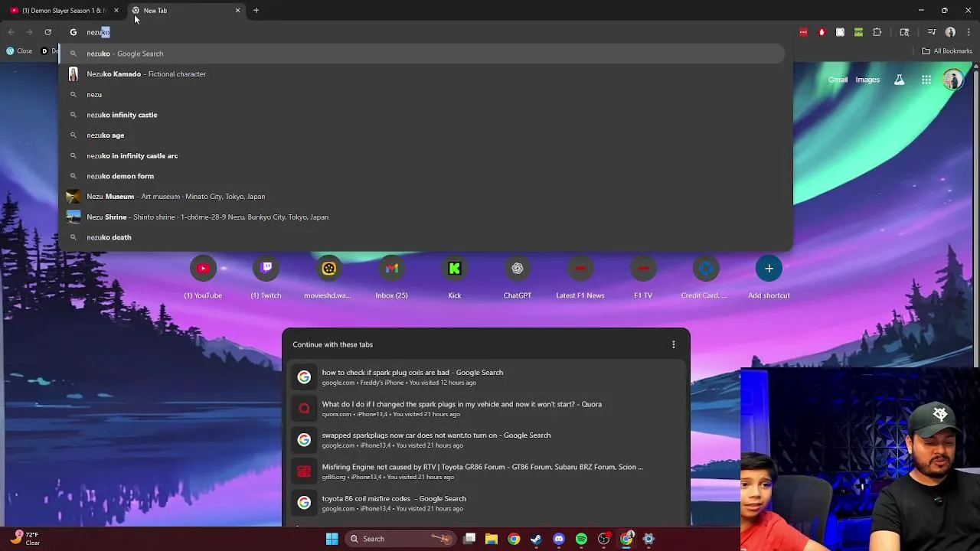The width and height of the screenshot is (980, 551).
Task: Click the white square extension icon
Action: (x=840, y=32)
